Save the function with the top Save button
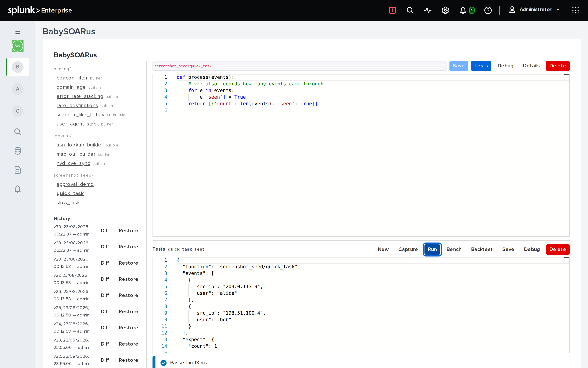The height and width of the screenshot is (368, 588). 458,66
